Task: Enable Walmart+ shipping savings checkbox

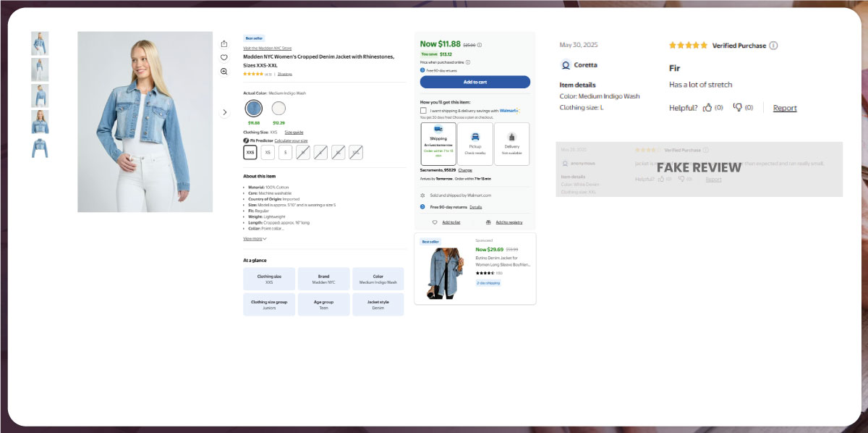Action: pyautogui.click(x=423, y=111)
